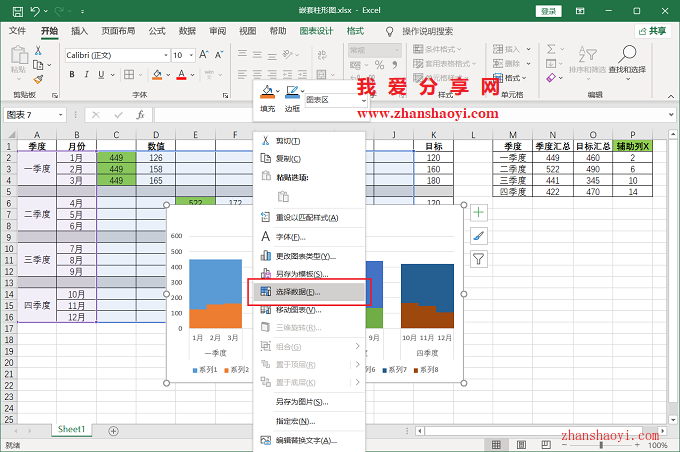Select 剪切(T) in the context menu
Screen dimensions: 680x452
308,141
